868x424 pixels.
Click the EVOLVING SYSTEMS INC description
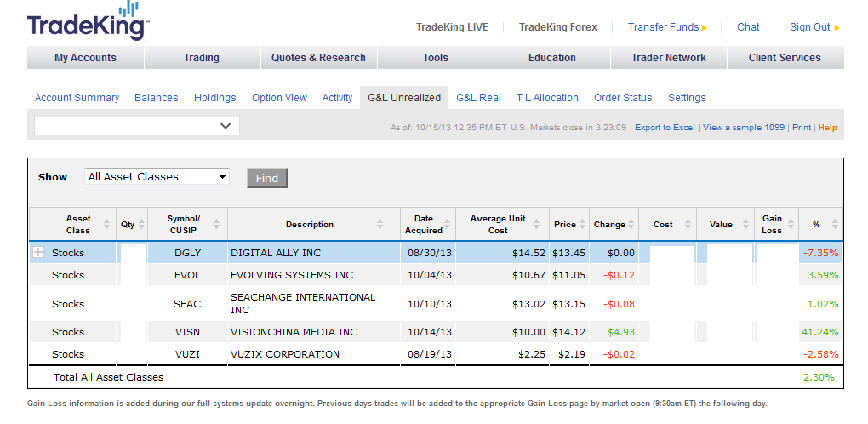pos(292,274)
